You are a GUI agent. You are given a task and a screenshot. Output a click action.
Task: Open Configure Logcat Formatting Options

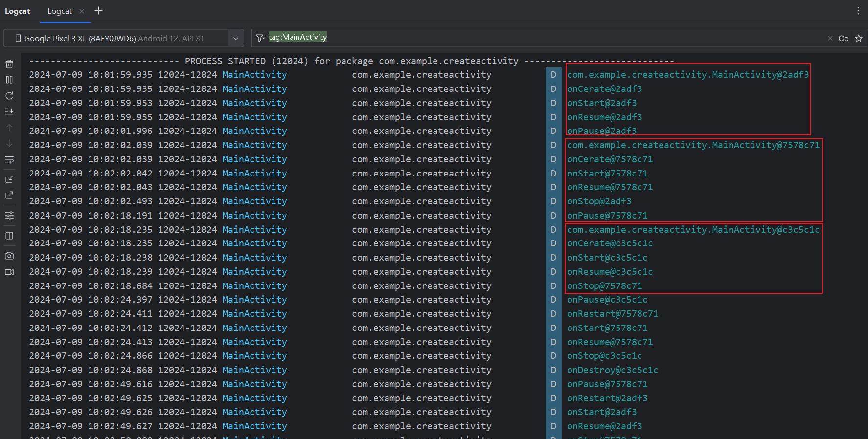pyautogui.click(x=9, y=216)
